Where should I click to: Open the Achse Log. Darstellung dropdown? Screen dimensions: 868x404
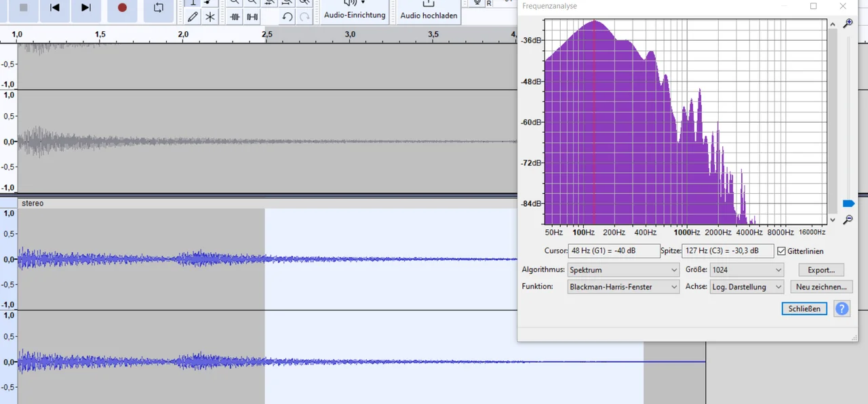click(x=747, y=287)
